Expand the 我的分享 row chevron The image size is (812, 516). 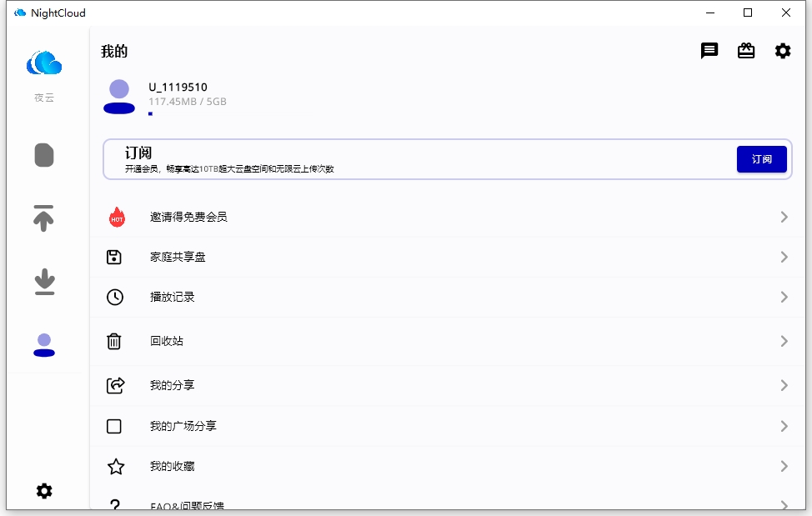click(x=783, y=384)
